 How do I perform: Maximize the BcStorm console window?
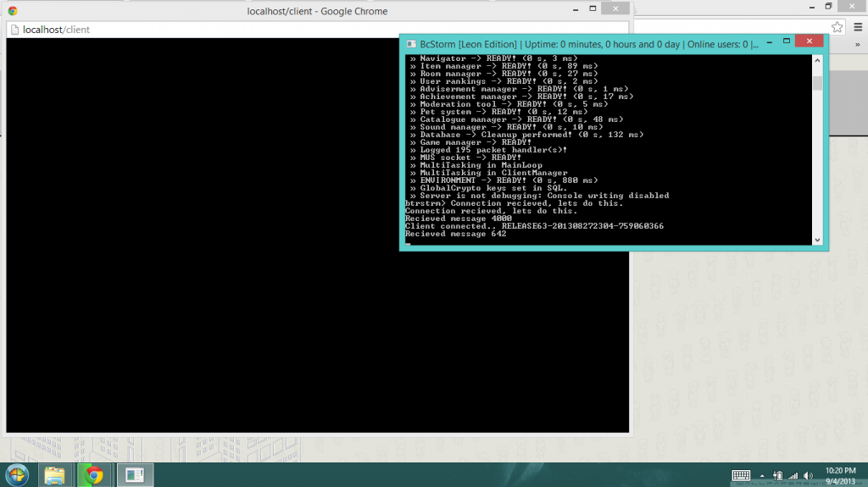[787, 42]
